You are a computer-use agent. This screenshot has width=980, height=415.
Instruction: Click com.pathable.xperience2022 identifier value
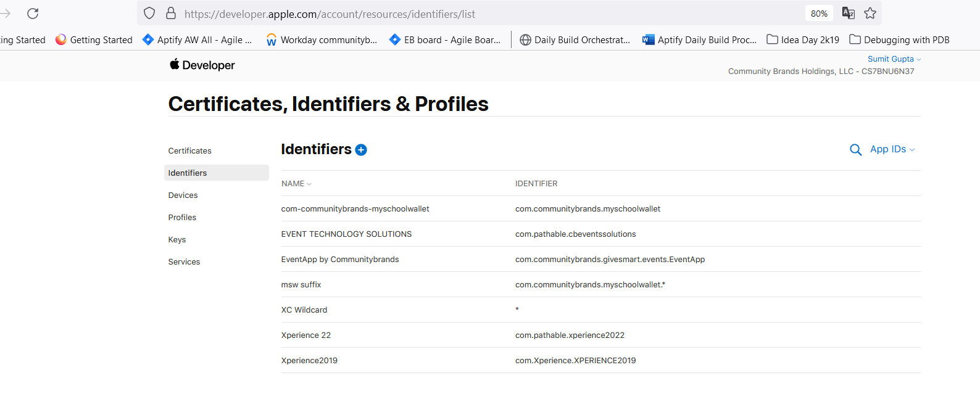pos(570,335)
